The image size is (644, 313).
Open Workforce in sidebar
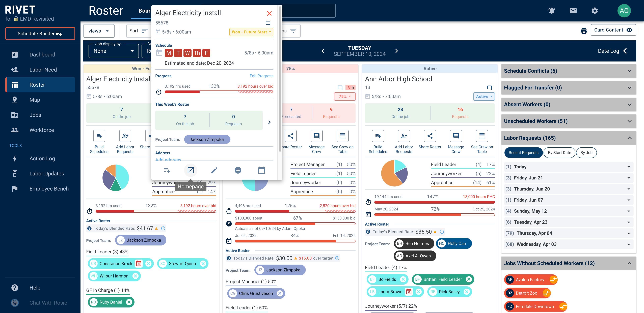[x=40, y=130]
